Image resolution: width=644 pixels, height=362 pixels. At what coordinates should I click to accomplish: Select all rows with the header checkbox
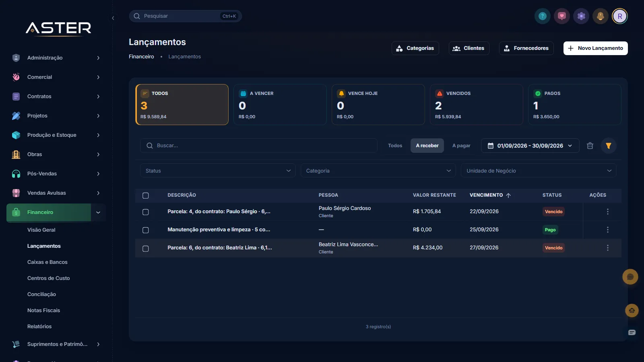[146, 195]
